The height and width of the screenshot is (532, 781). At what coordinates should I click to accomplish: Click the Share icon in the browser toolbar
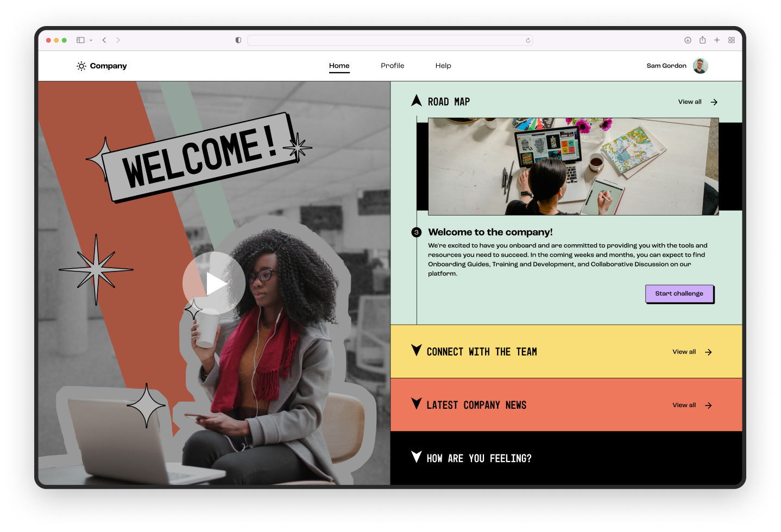click(702, 40)
